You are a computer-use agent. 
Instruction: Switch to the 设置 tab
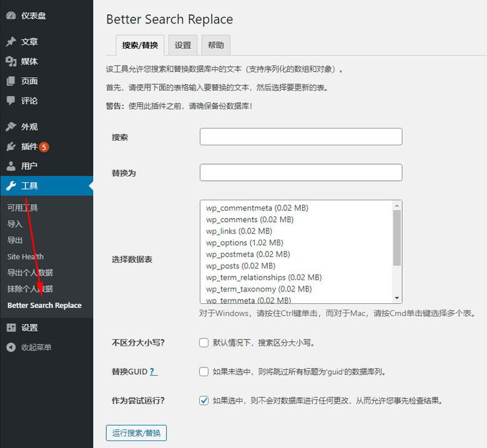click(183, 46)
